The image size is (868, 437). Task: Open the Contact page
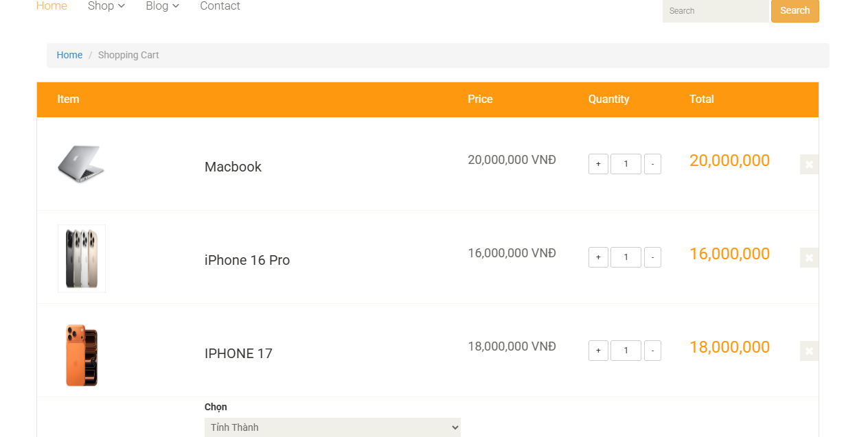point(220,6)
